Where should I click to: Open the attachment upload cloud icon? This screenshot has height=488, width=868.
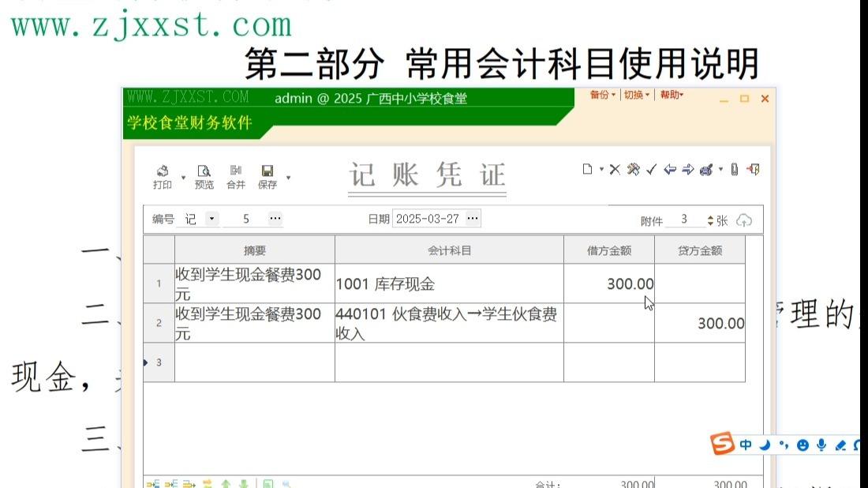(x=745, y=220)
